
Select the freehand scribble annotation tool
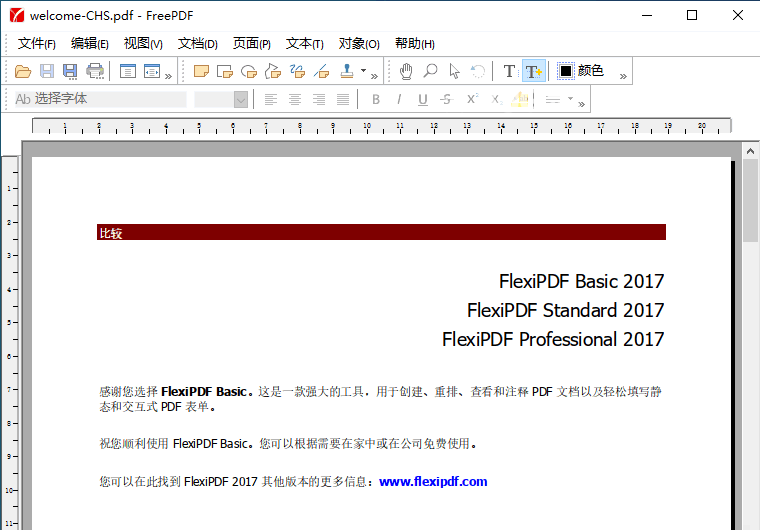pyautogui.click(x=297, y=71)
